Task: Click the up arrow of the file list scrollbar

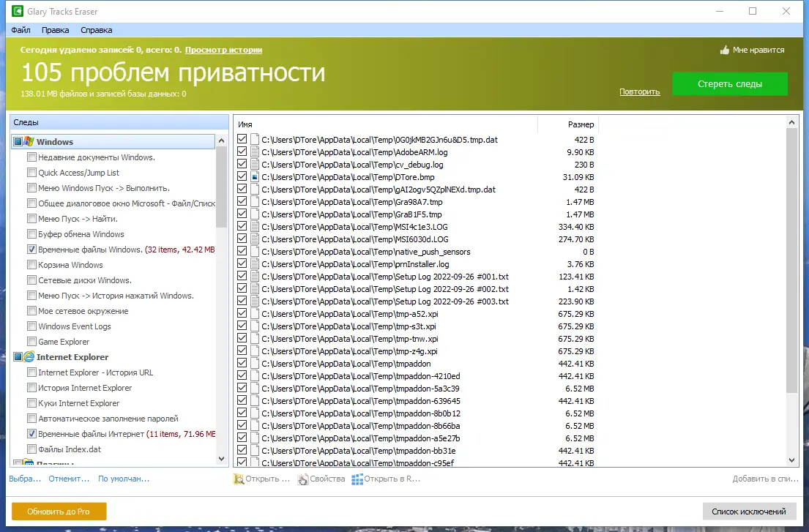Action: (x=792, y=123)
